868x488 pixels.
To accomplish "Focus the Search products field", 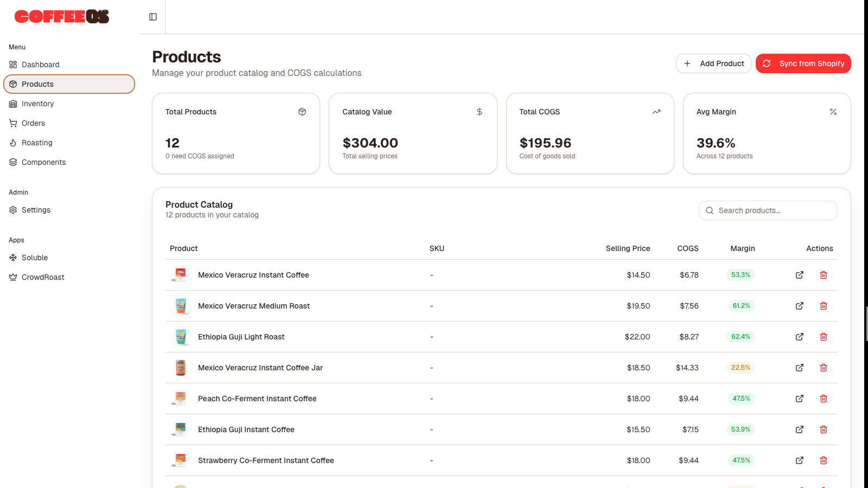I will 768,210.
